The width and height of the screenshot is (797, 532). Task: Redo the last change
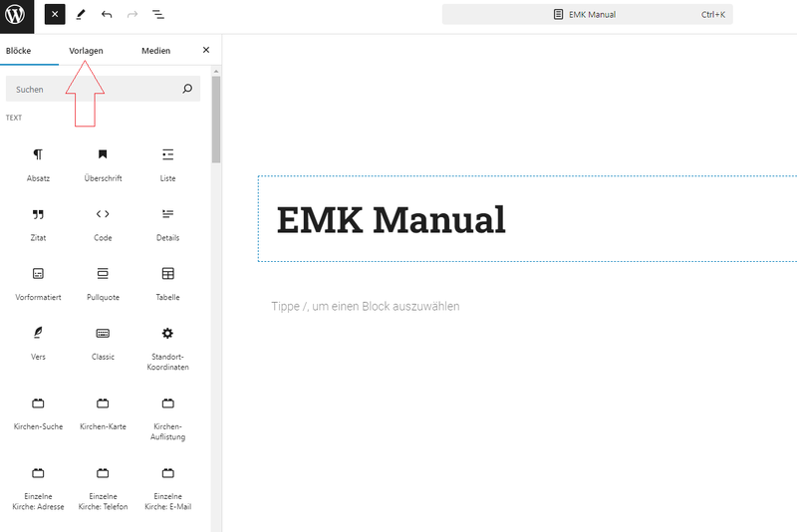click(x=133, y=15)
